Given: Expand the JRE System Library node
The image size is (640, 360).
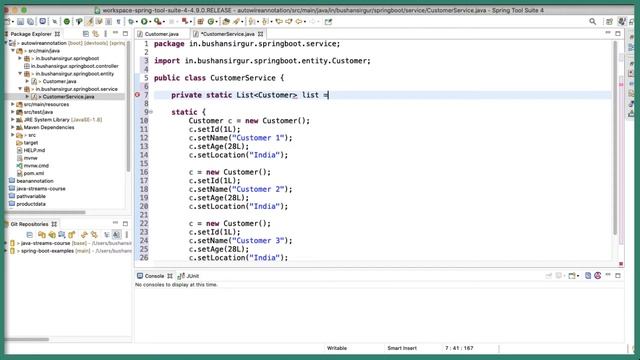Looking at the screenshot, I should pyautogui.click(x=13, y=120).
